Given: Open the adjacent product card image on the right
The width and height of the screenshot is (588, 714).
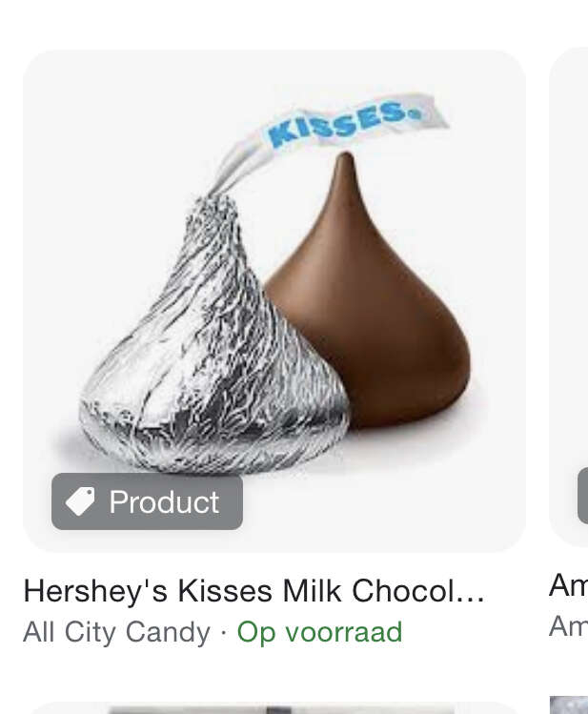Looking at the screenshot, I should coord(569,296).
